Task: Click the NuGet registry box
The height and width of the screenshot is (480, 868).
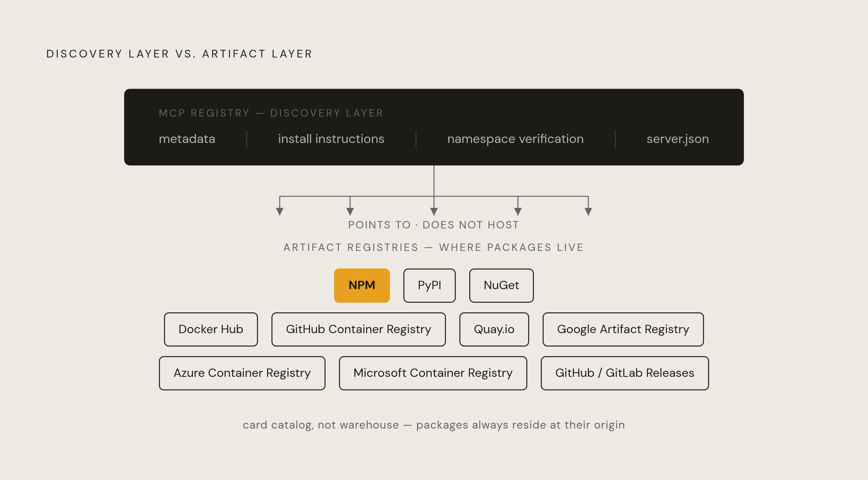Action: coord(501,285)
